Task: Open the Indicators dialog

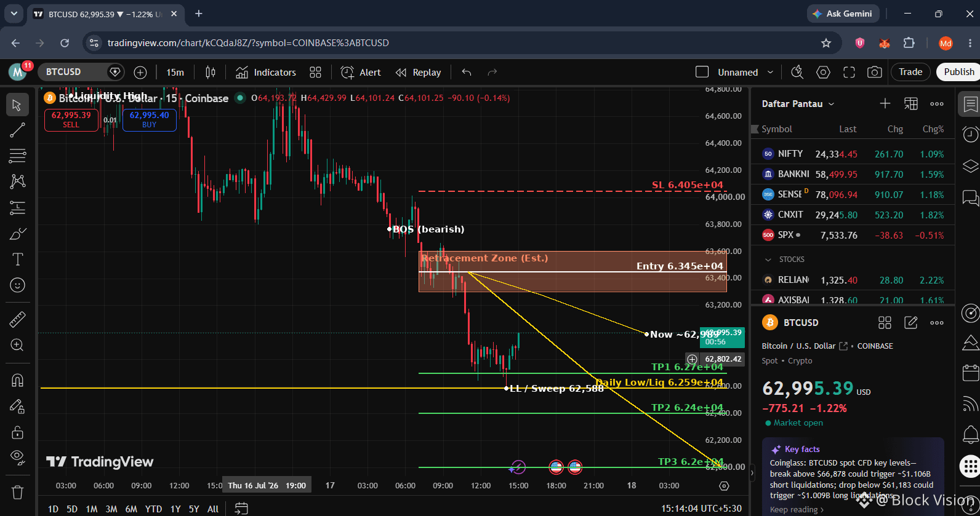Action: [x=266, y=73]
